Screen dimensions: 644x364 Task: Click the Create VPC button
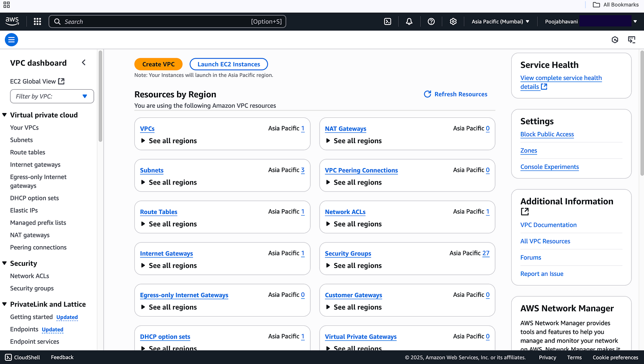pos(159,64)
